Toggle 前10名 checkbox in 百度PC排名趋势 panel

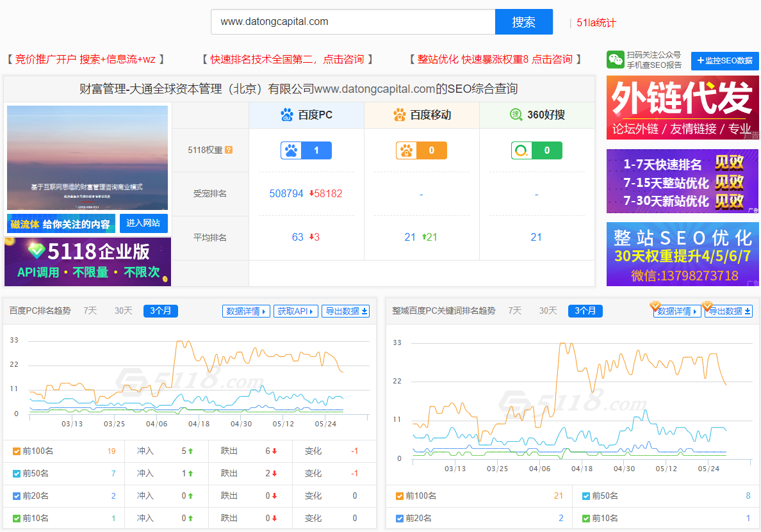[x=17, y=519]
